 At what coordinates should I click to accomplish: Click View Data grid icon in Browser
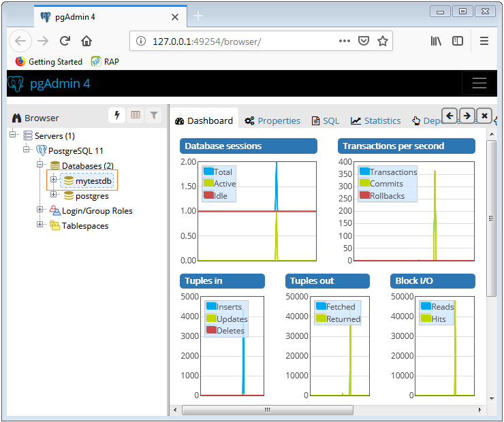[136, 115]
